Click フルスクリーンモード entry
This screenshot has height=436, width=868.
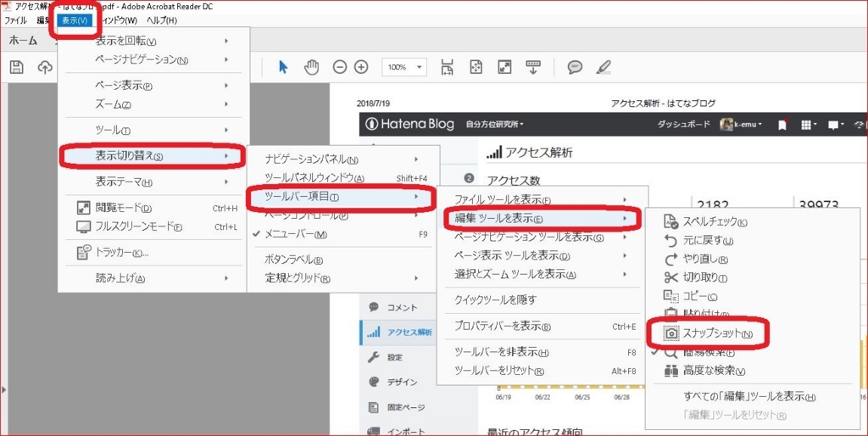(x=153, y=226)
